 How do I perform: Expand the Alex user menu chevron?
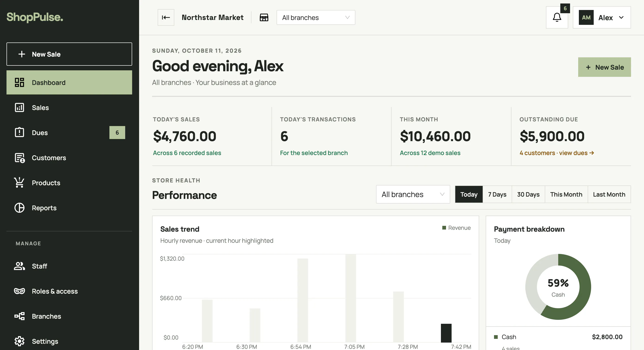click(x=621, y=18)
